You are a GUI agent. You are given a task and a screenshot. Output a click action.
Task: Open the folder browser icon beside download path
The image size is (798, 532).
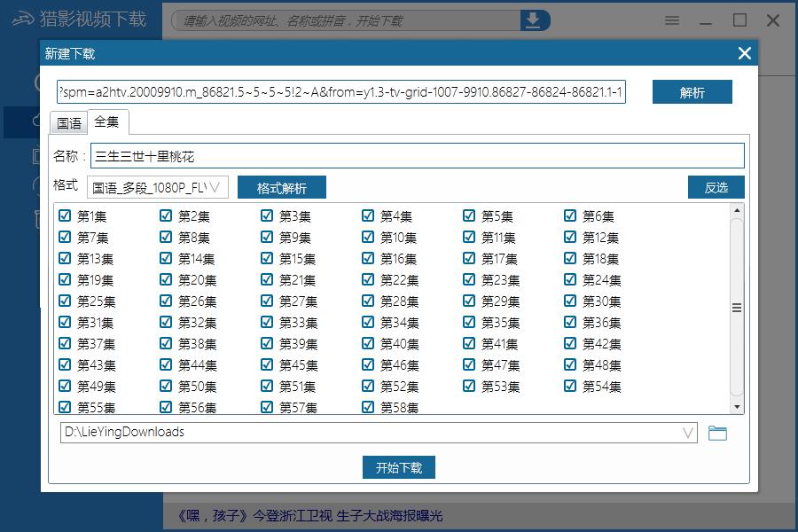coord(718,432)
